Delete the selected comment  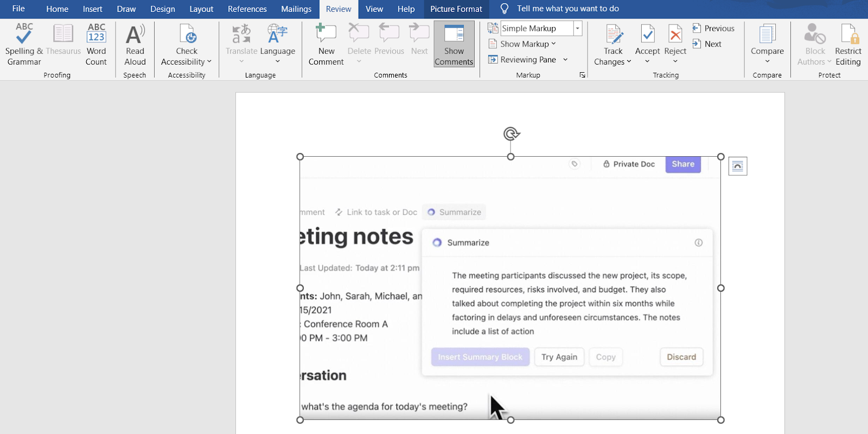point(359,40)
